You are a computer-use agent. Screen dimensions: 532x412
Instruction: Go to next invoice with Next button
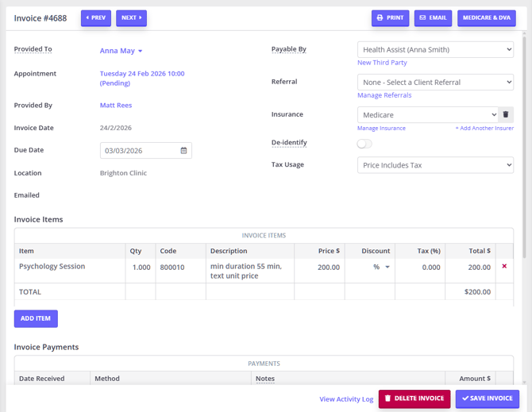click(131, 17)
